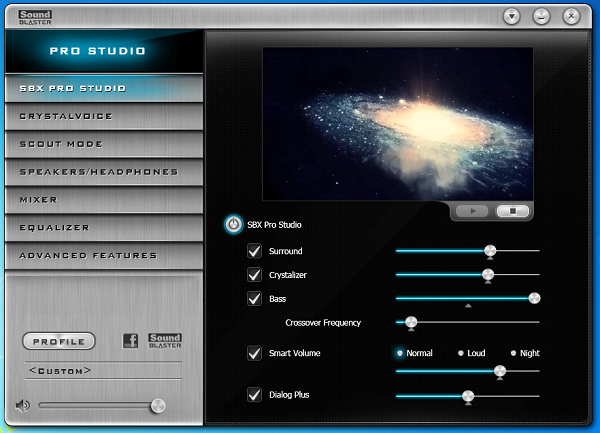Open Speakers/Headphones settings
Viewport: 600px width, 433px height.
click(x=104, y=172)
